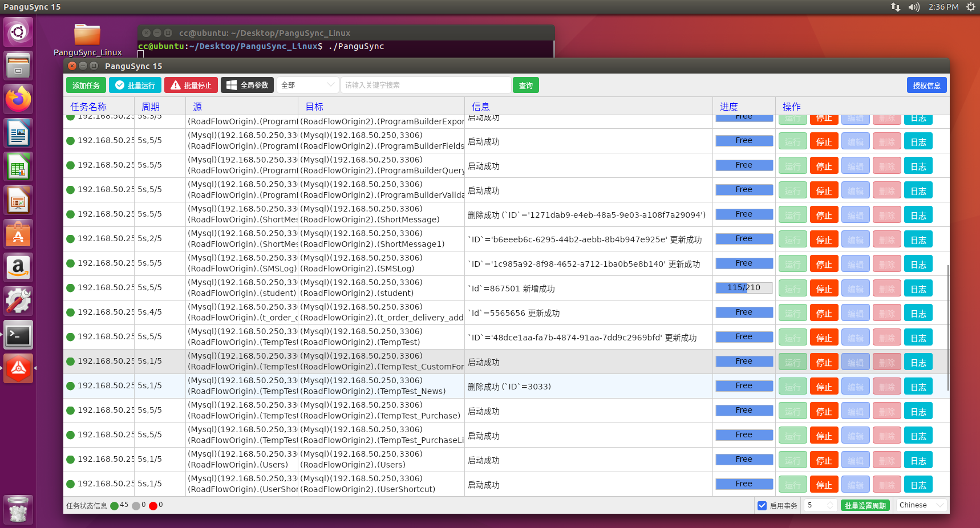Open 日志 for UserShortcut task
This screenshot has height=528, width=980.
tap(918, 485)
